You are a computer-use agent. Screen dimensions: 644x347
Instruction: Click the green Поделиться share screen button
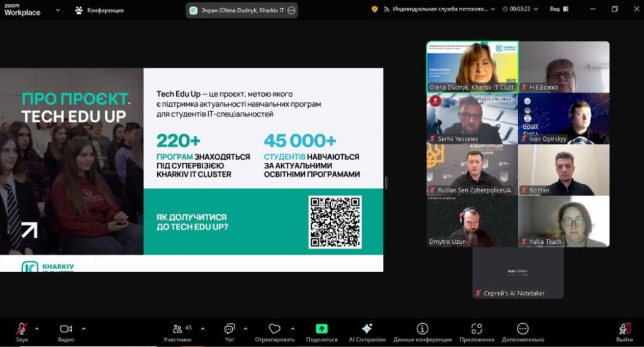(321, 332)
